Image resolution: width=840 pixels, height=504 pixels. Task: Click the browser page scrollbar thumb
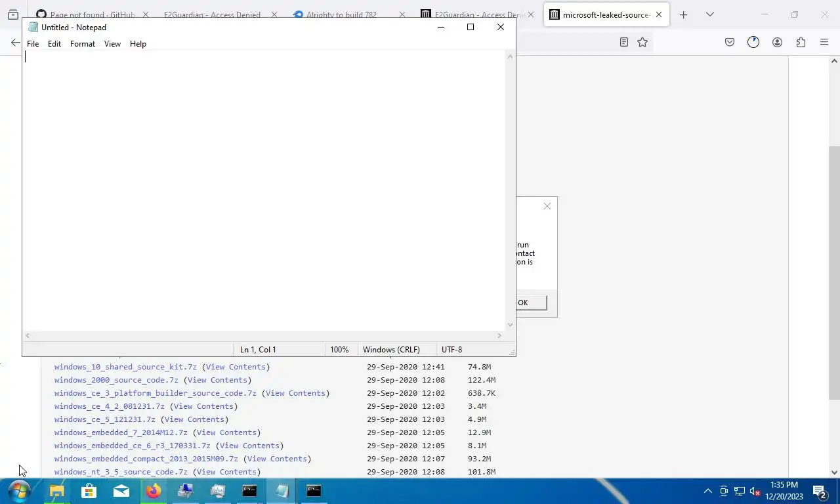pos(834,272)
